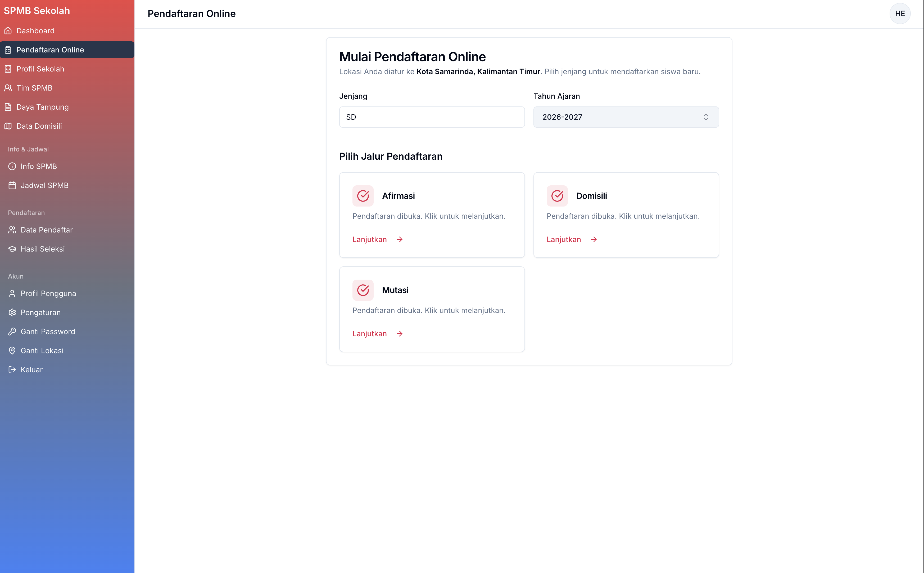This screenshot has width=924, height=573.
Task: Click the Jadwal SPMB calendar icon
Action: point(12,185)
